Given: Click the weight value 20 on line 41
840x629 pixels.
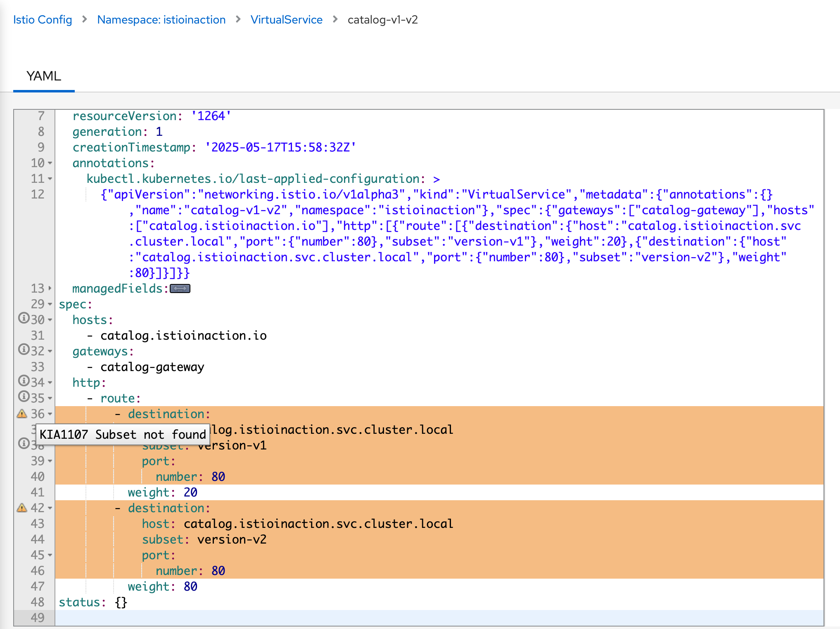Looking at the screenshot, I should click(190, 492).
